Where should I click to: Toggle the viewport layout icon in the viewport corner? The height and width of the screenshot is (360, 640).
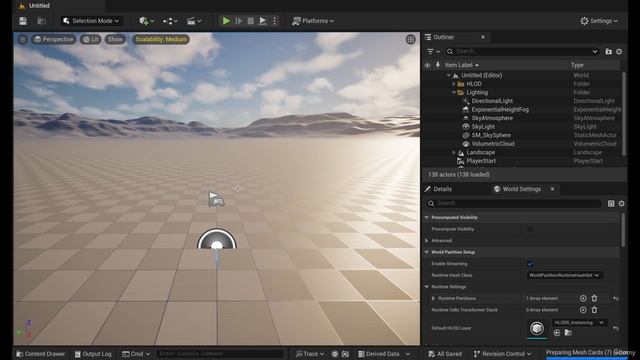410,39
